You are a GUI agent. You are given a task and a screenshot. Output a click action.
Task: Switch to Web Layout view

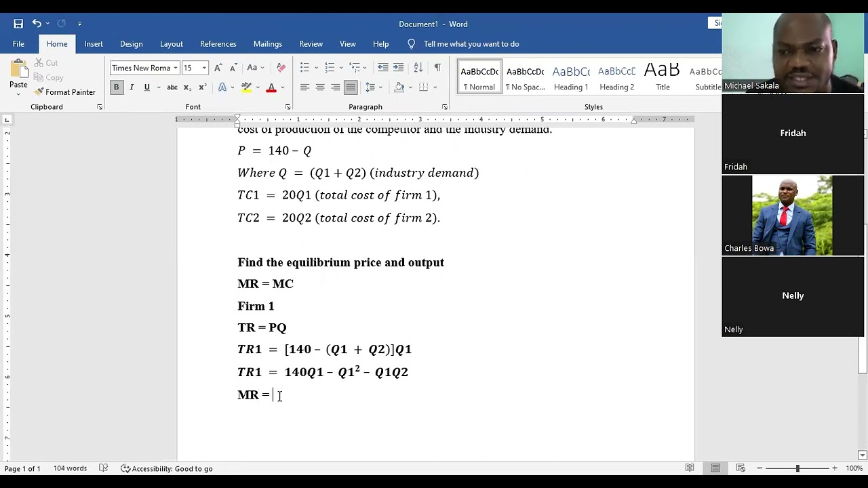(x=741, y=468)
